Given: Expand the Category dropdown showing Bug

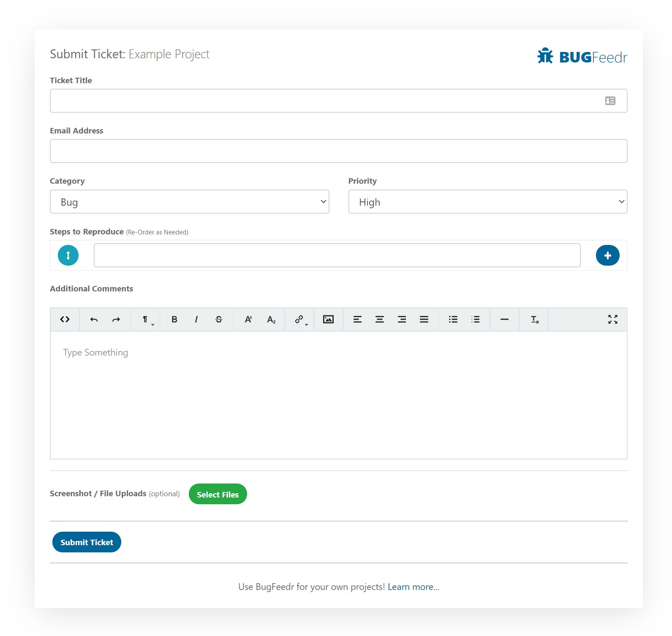Looking at the screenshot, I should click(x=190, y=202).
